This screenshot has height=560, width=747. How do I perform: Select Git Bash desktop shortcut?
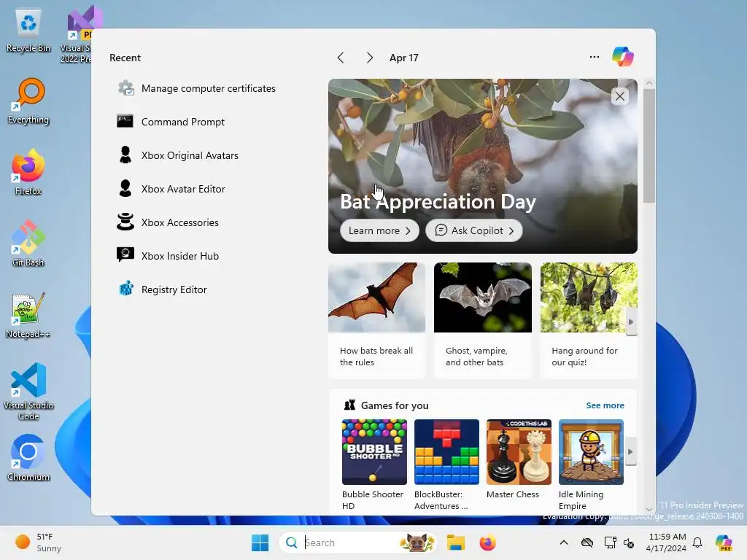point(28,244)
